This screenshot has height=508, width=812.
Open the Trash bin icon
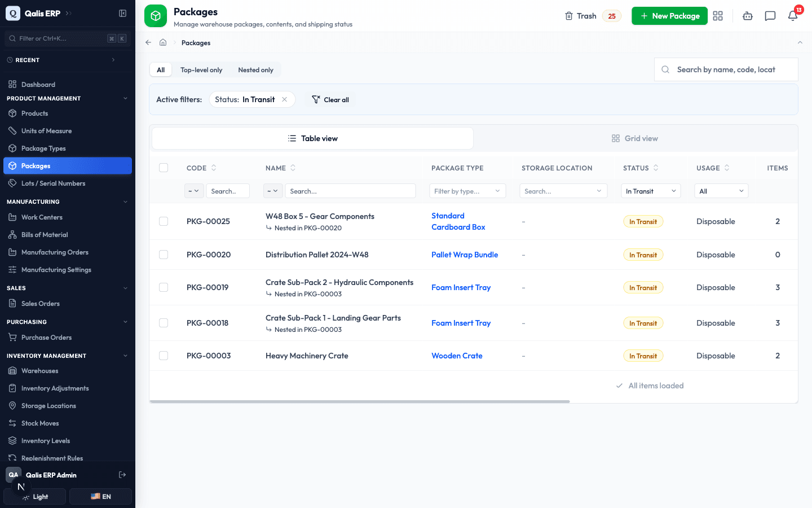(x=569, y=16)
